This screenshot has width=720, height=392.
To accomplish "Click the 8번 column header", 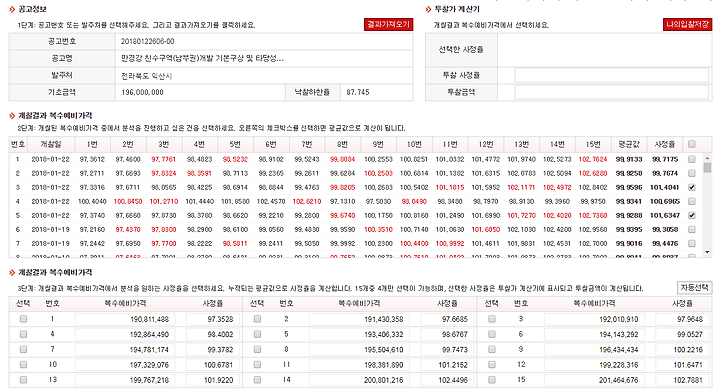I will [x=342, y=144].
